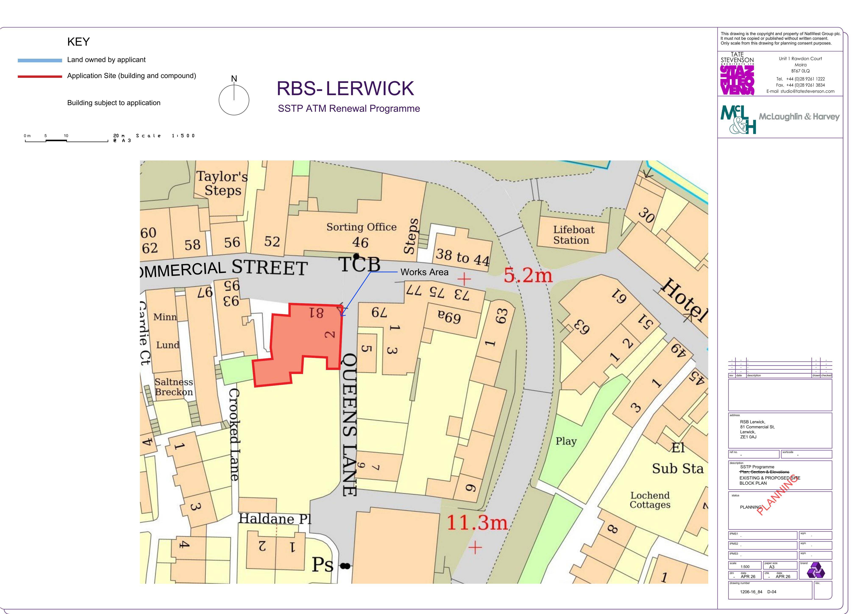
Task: Click the purple NatWest brand logo
Action: pyautogui.click(x=816, y=570)
